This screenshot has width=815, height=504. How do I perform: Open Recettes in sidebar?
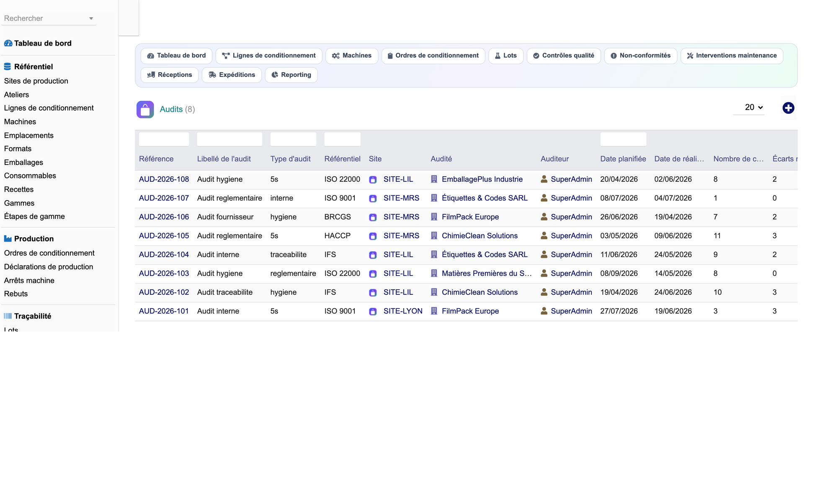[x=19, y=189]
